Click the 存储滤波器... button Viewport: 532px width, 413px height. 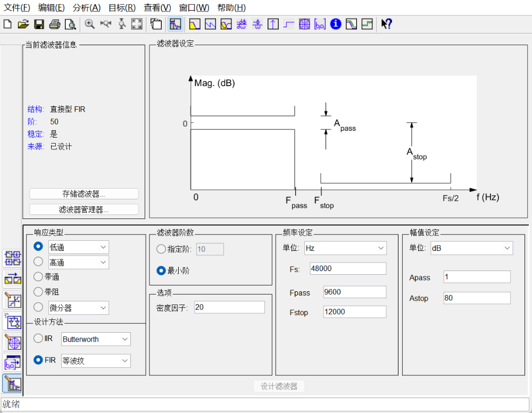click(84, 194)
